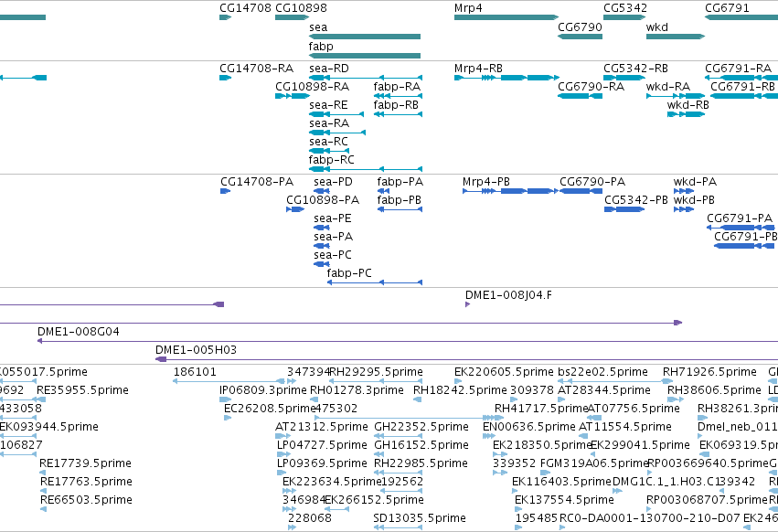Click EST label EK220605.5prime
Image resolution: width=778 pixels, height=532 pixels.
point(504,372)
